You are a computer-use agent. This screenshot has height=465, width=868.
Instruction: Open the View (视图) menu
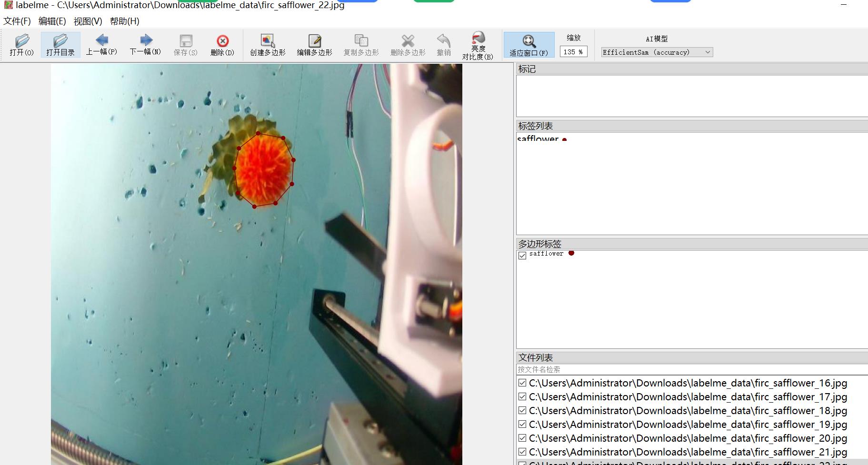point(88,21)
